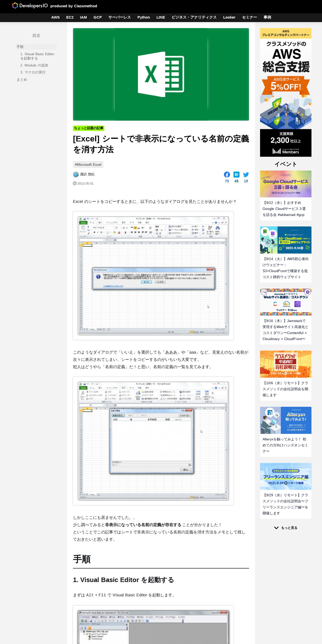Image resolution: width=322 pixels, height=644 pixels.
Task: Open Alteryx hands-on seminar thumbnail
Action: pos(286,420)
